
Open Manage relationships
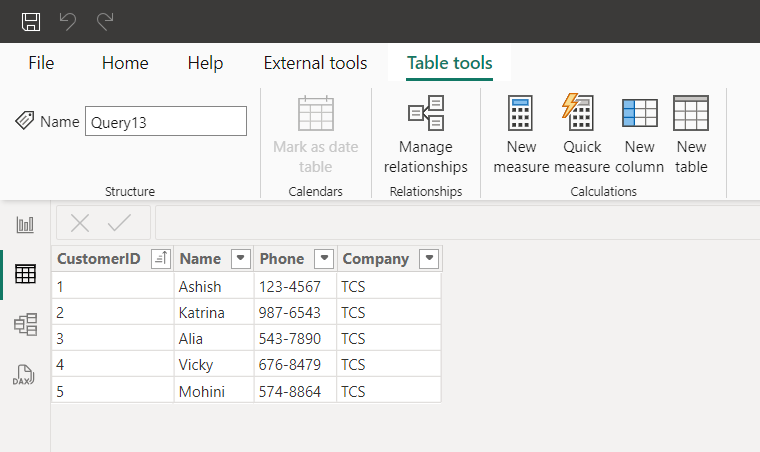point(426,135)
